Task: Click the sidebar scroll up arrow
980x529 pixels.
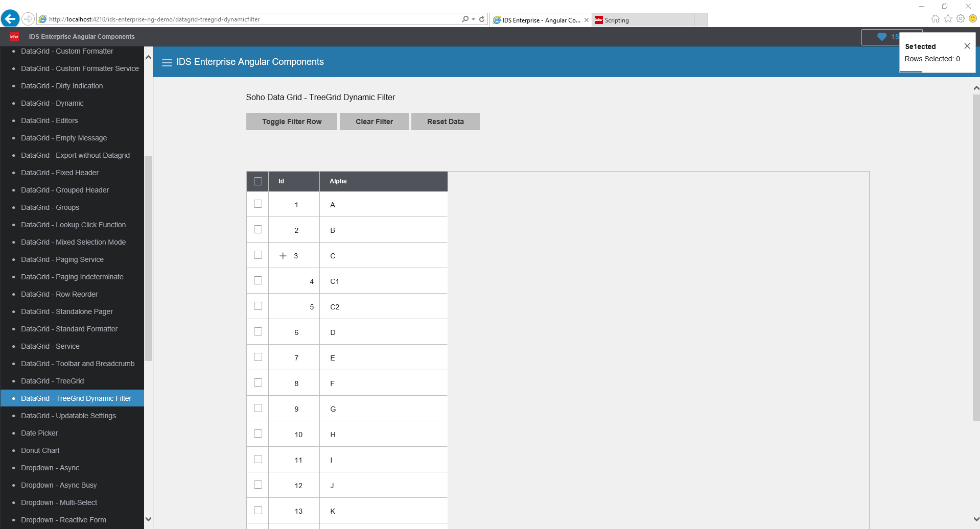Action: [148, 57]
